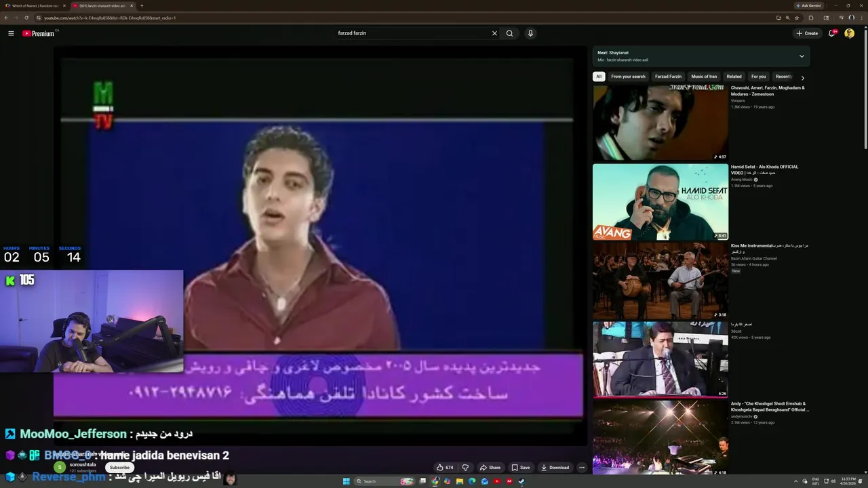The width and height of the screenshot is (868, 488).
Task: Click the magnifier search button
Action: 509,33
